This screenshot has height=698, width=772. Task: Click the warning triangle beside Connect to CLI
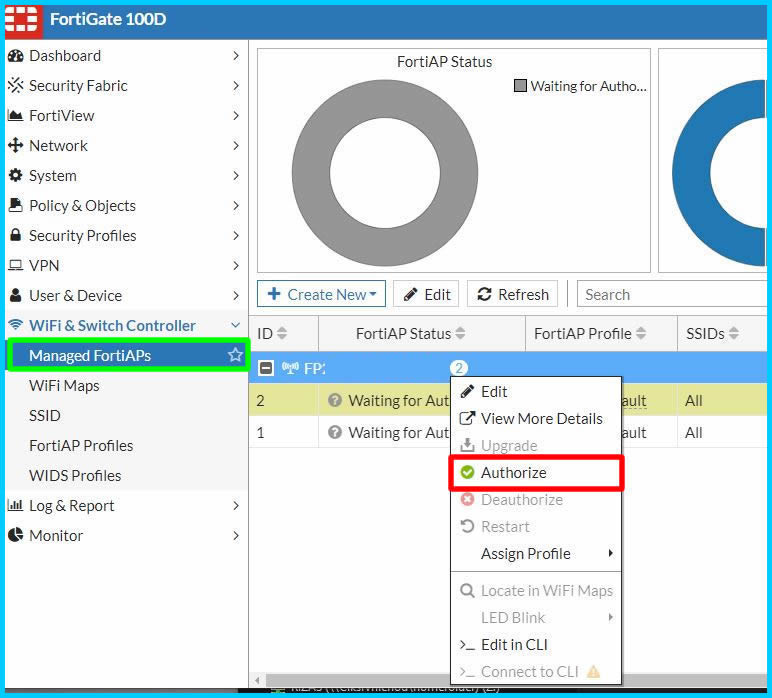(593, 671)
